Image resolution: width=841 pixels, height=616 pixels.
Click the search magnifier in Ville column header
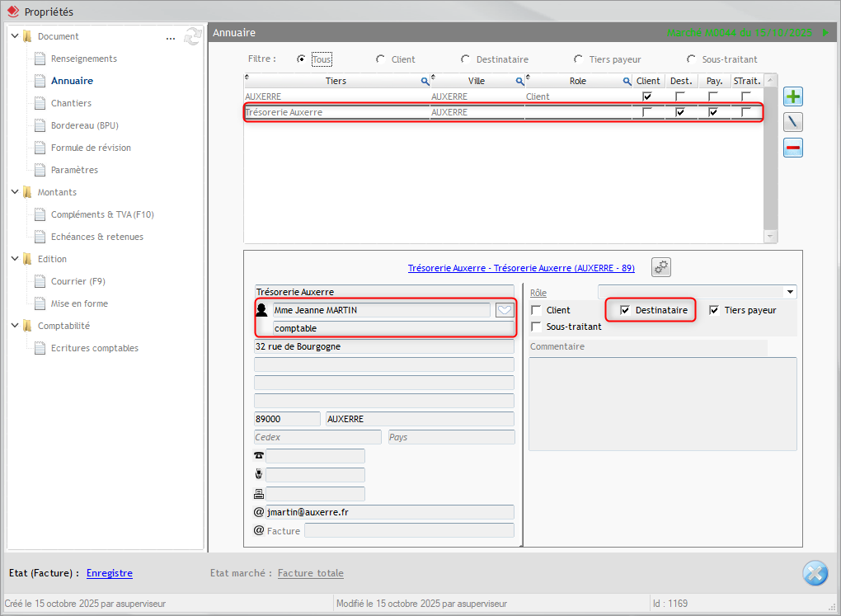pos(519,82)
